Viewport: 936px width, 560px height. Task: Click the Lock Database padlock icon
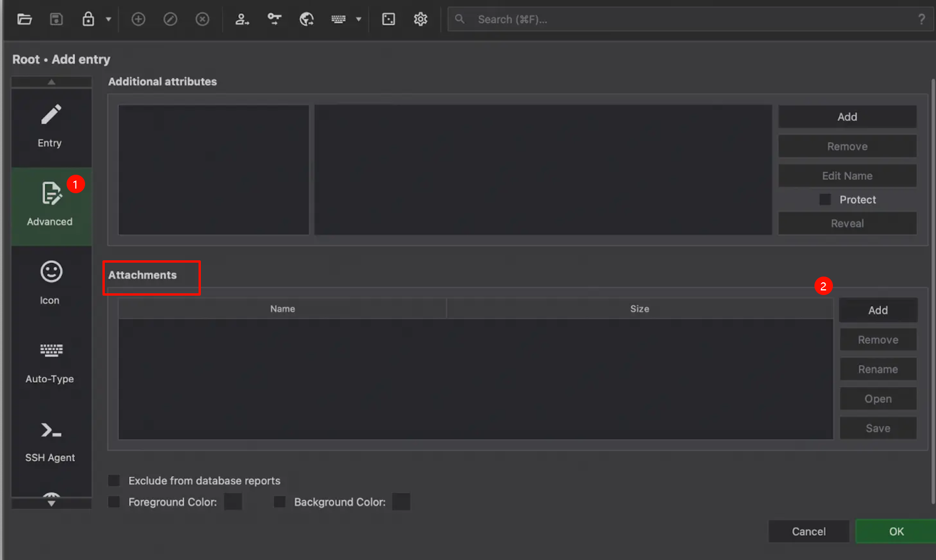88,19
